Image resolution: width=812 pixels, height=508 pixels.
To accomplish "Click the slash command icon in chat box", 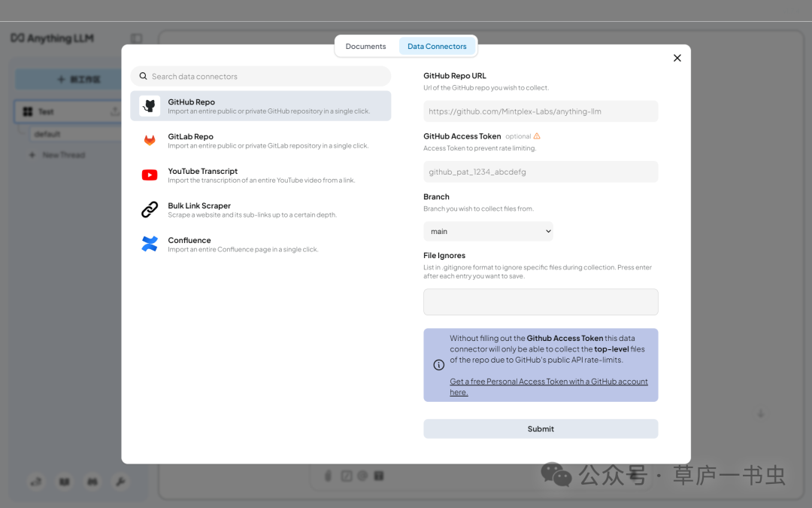I will click(x=347, y=476).
